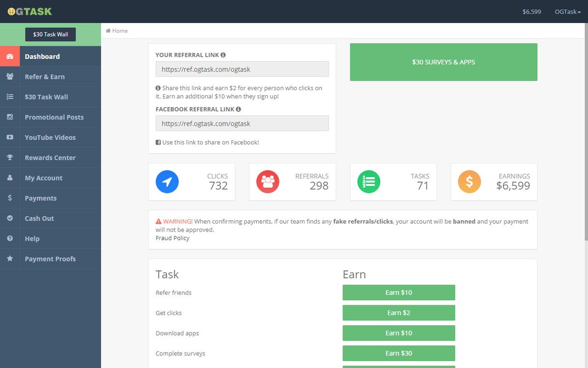
Task: Click the $6,599 balance in header
Action: pos(532,12)
